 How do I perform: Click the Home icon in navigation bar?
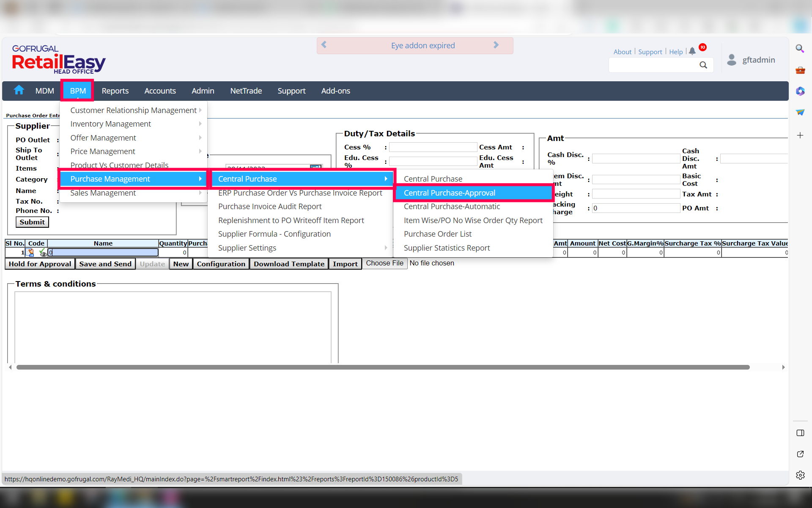(19, 90)
